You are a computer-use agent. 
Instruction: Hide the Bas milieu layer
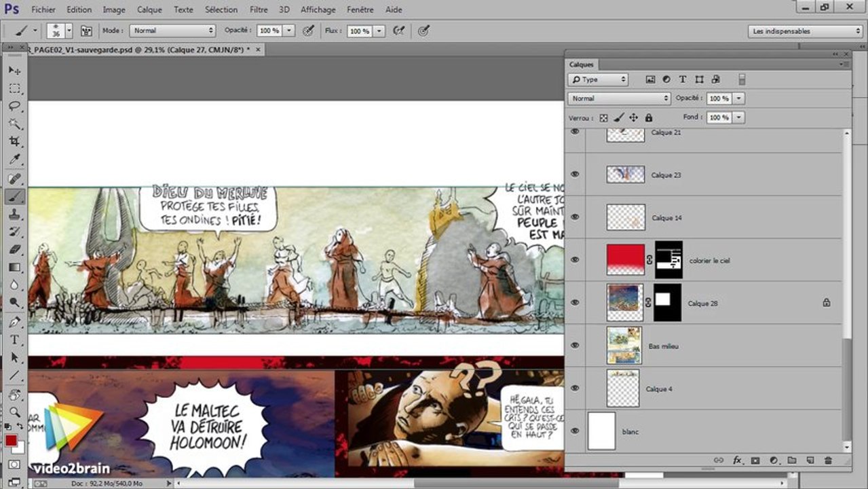point(575,345)
